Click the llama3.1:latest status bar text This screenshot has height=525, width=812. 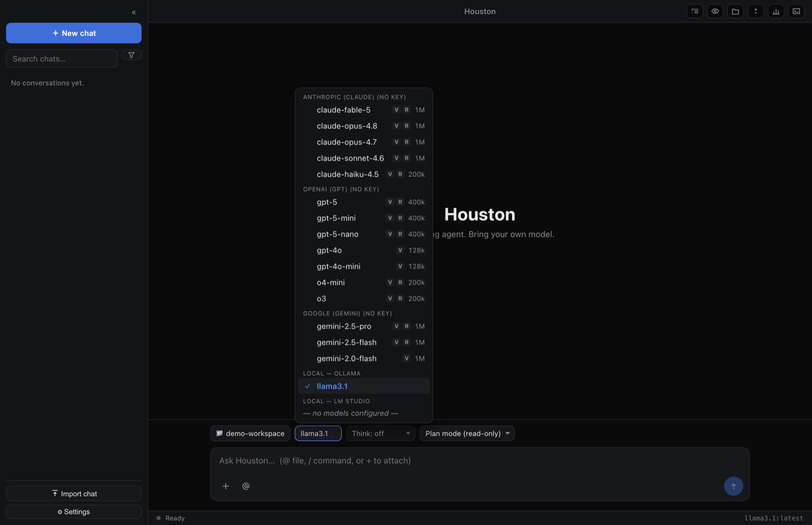point(774,518)
